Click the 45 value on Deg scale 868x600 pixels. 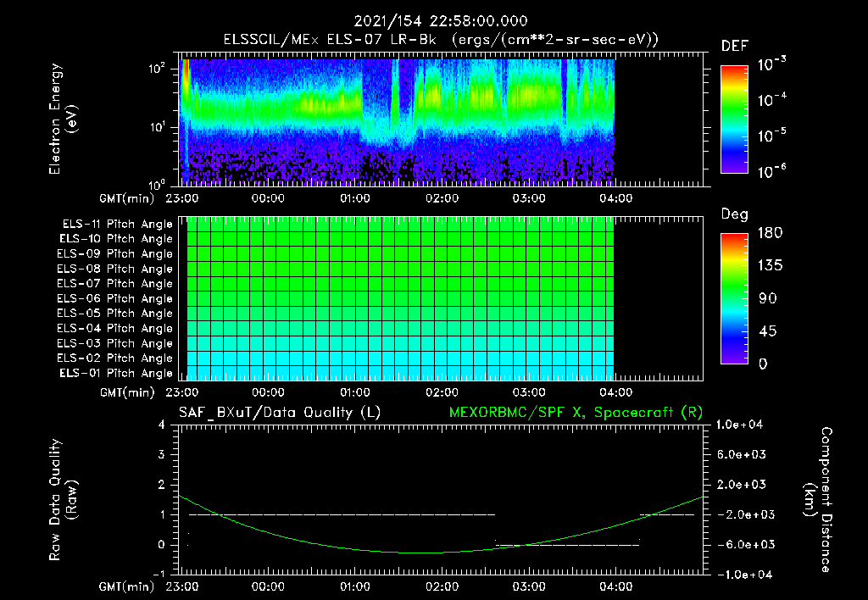pos(767,331)
